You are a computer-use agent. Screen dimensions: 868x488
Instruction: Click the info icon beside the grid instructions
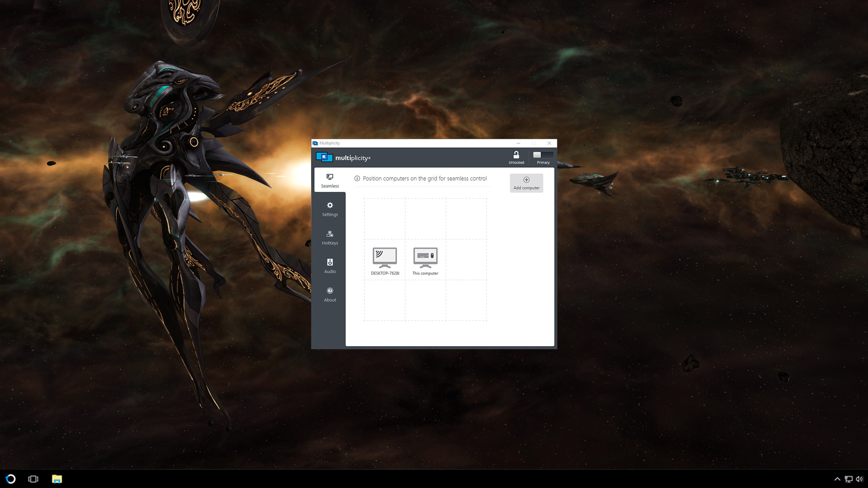point(357,178)
